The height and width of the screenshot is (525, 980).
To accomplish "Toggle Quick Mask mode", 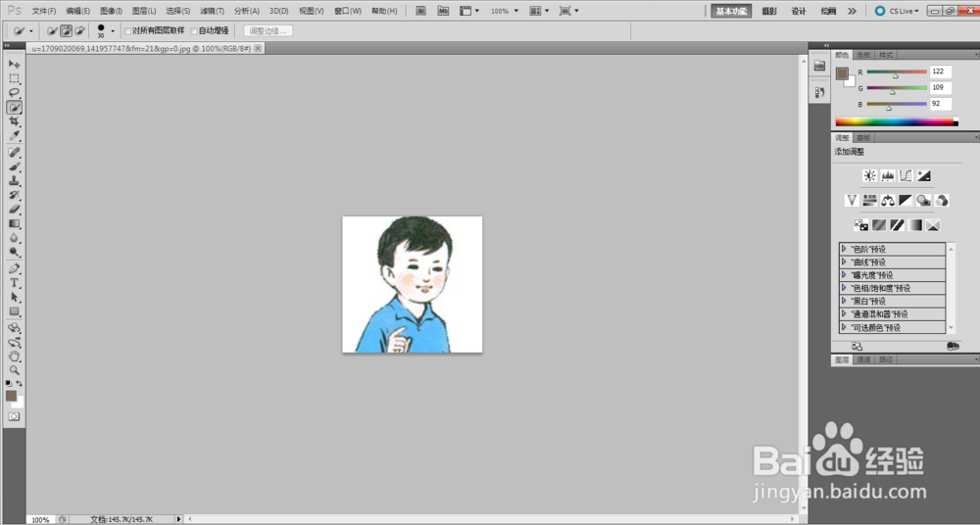I will pos(14,417).
